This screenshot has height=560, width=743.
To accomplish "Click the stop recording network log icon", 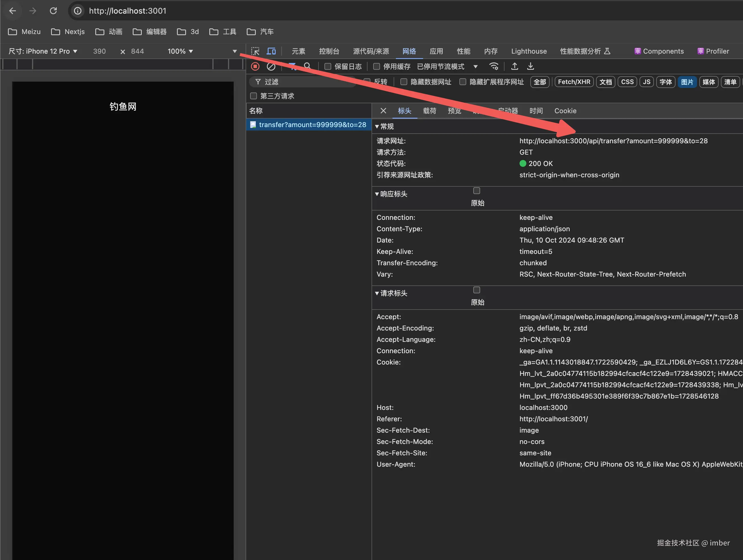I will click(255, 66).
